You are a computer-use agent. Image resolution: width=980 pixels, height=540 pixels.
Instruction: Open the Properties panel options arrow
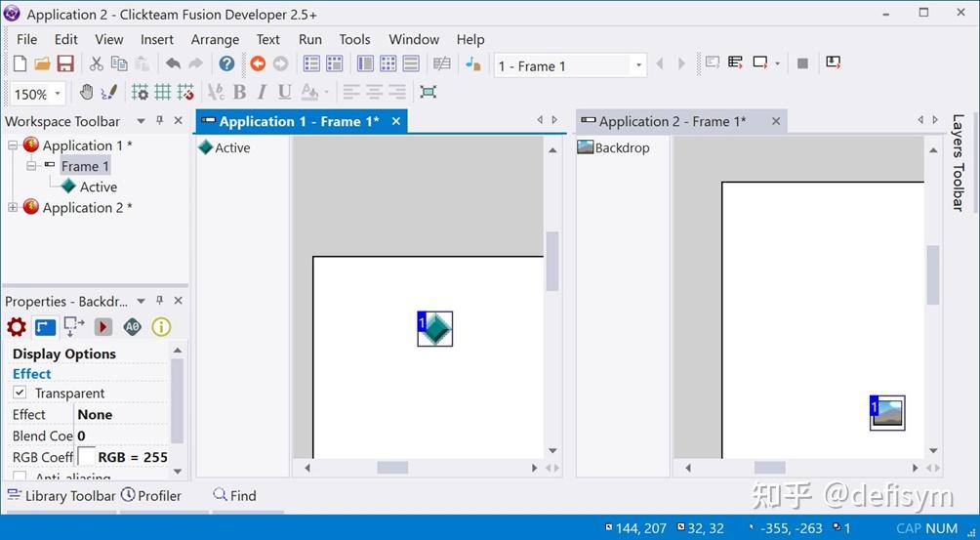(142, 301)
